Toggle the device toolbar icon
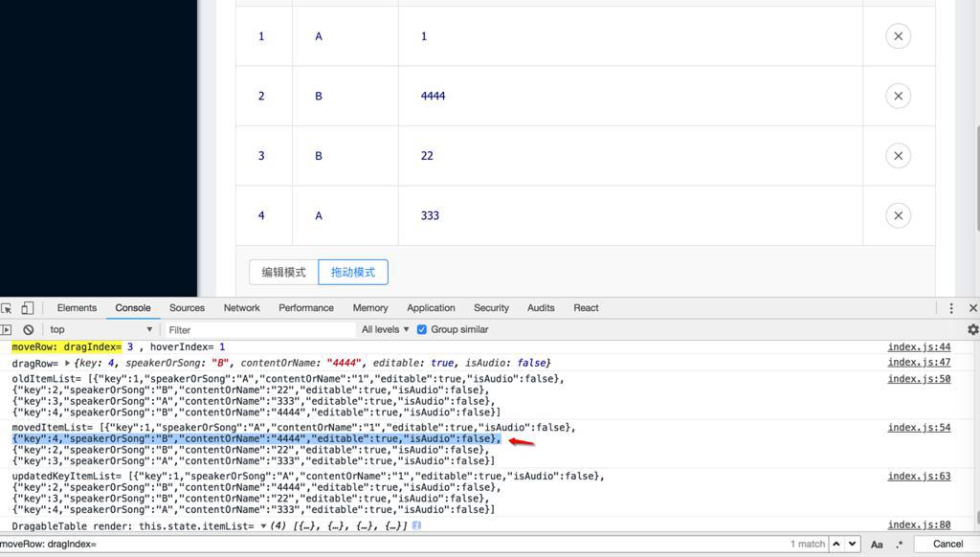Viewport: 980px width, 557px height. point(27,308)
